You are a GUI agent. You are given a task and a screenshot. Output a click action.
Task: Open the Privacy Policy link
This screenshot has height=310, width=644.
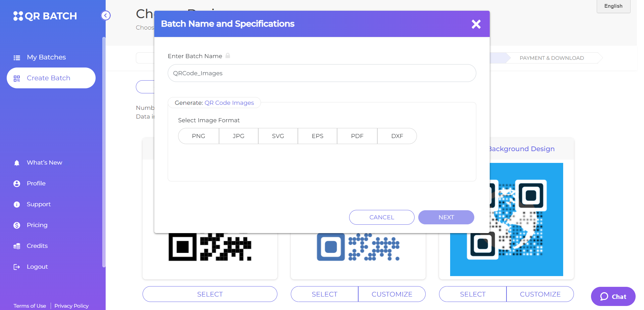(71, 306)
